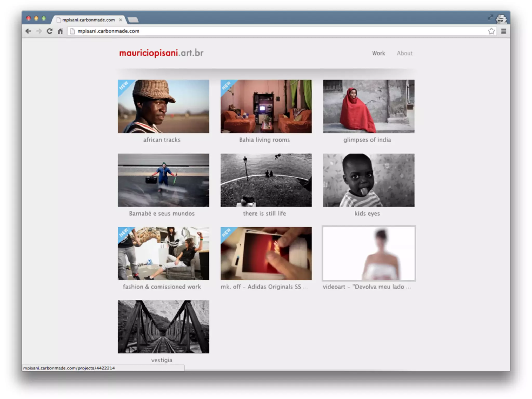Click the address bar URL field
This screenshot has width=532, height=399.
tap(260, 31)
